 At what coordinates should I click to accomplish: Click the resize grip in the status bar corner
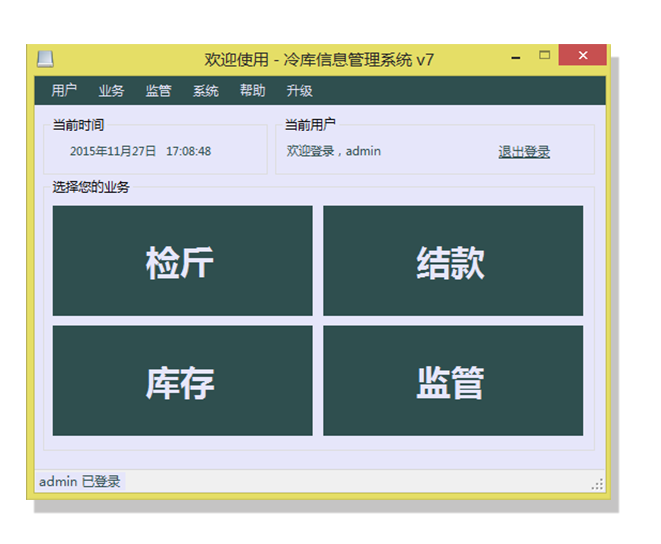pos(598,484)
